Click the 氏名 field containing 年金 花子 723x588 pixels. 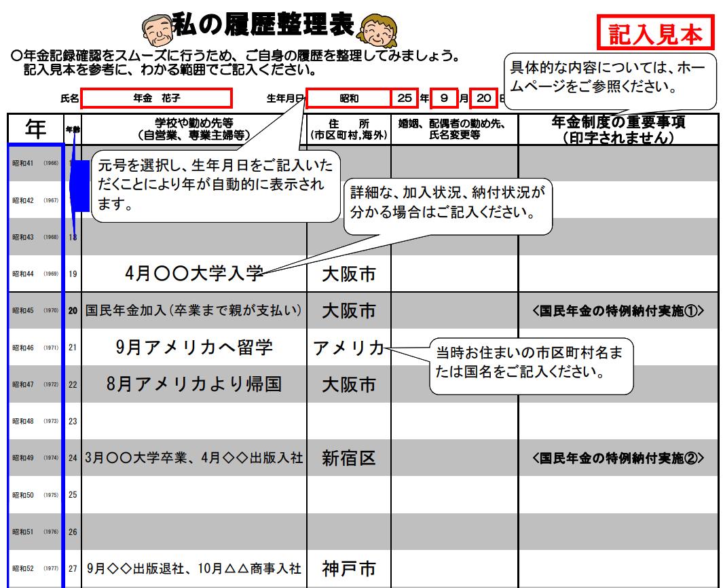point(156,98)
